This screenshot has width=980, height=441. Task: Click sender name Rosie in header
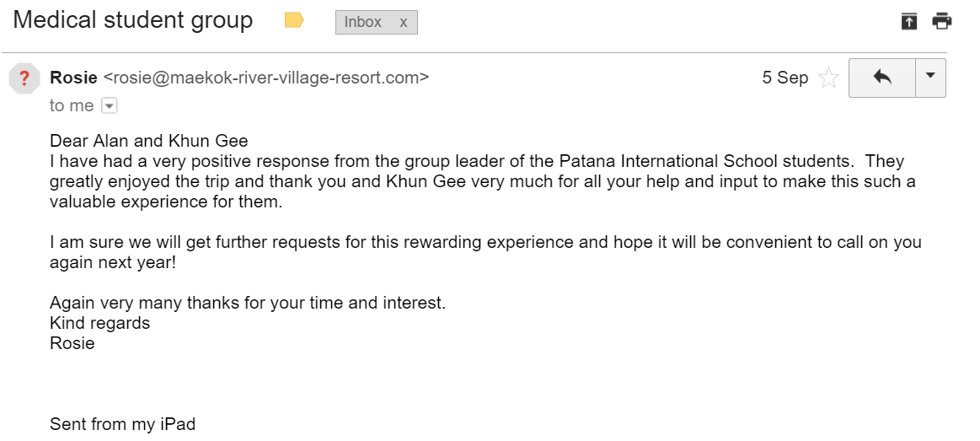tap(74, 78)
